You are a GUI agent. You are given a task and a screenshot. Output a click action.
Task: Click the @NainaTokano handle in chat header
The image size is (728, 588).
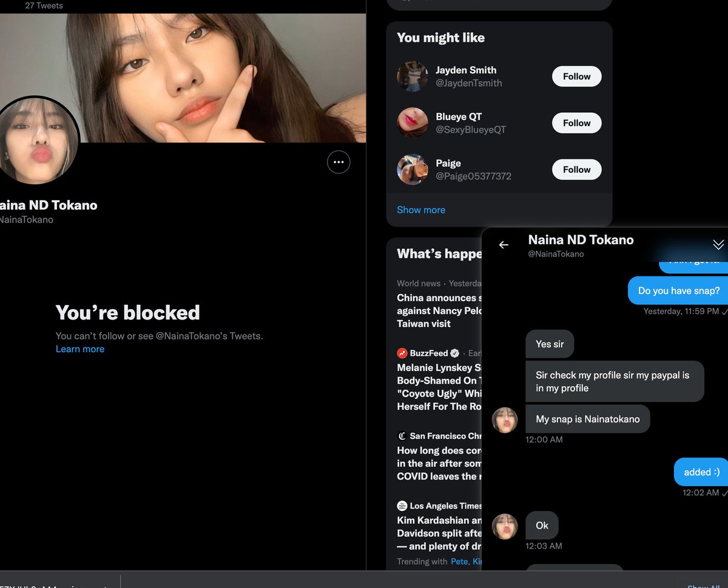556,254
